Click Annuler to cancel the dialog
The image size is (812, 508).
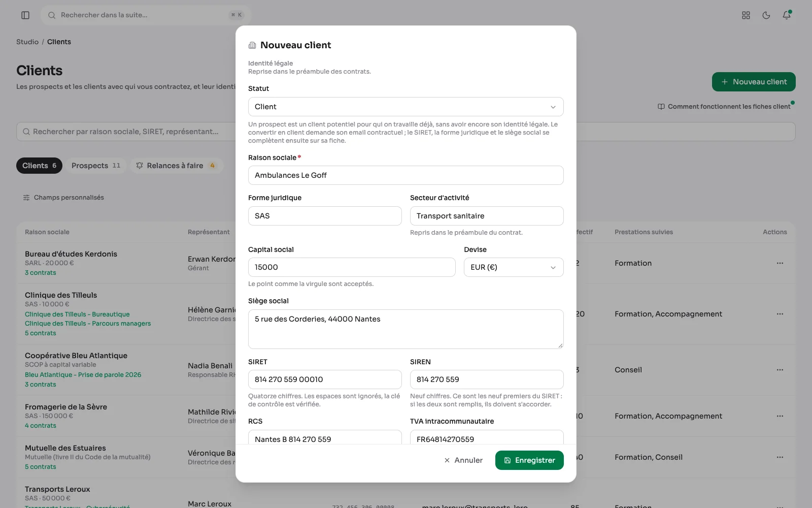(463, 460)
